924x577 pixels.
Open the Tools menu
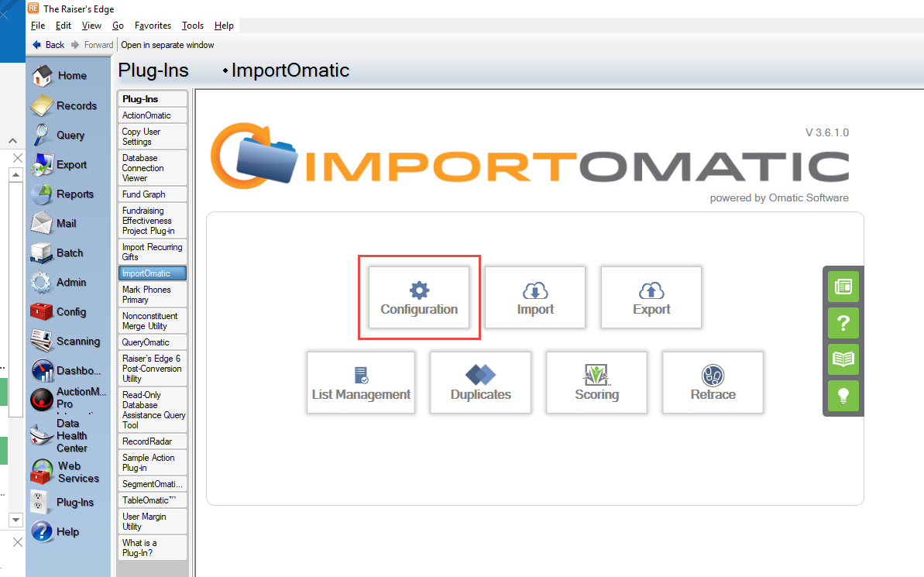point(192,25)
